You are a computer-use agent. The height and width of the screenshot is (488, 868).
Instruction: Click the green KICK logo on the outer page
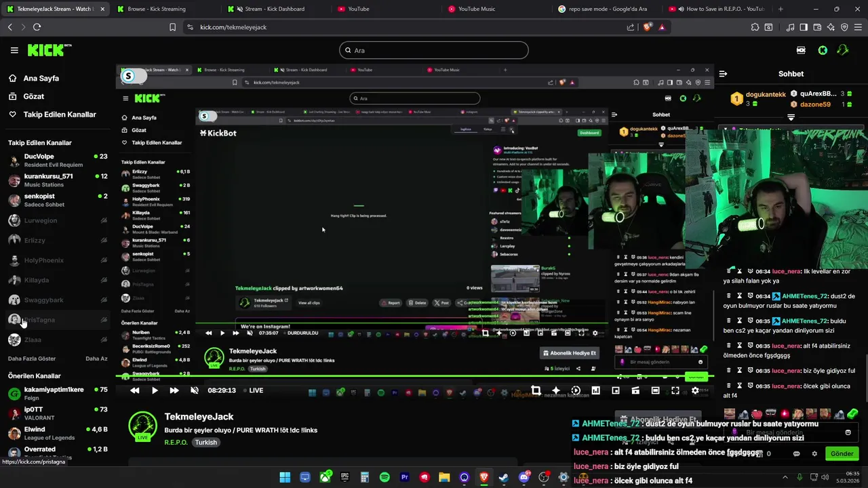[49, 50]
